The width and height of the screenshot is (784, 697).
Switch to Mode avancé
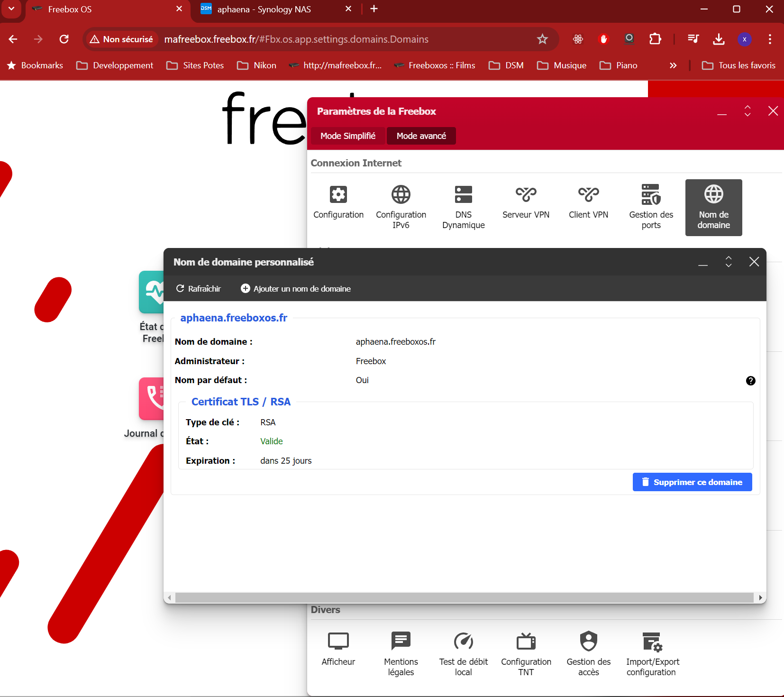click(x=421, y=136)
